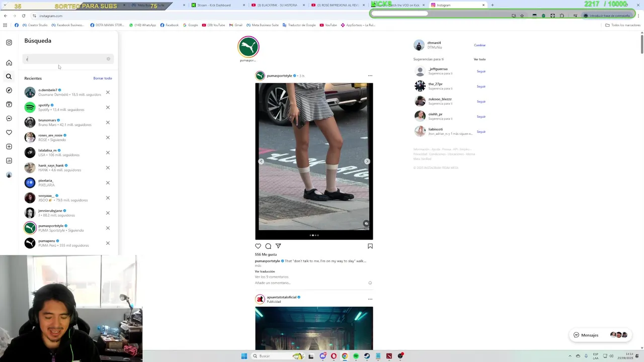
Task: Open emoji picker in comment box
Action: pos(370,283)
